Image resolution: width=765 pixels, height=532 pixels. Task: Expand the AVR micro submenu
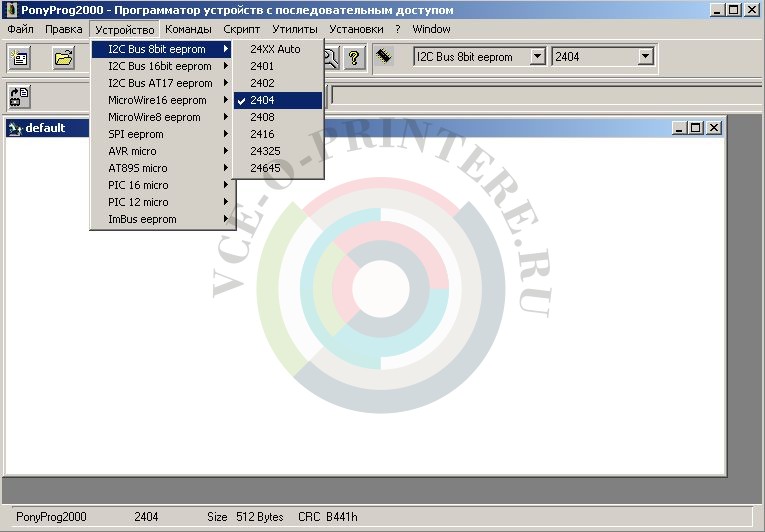pyautogui.click(x=161, y=151)
